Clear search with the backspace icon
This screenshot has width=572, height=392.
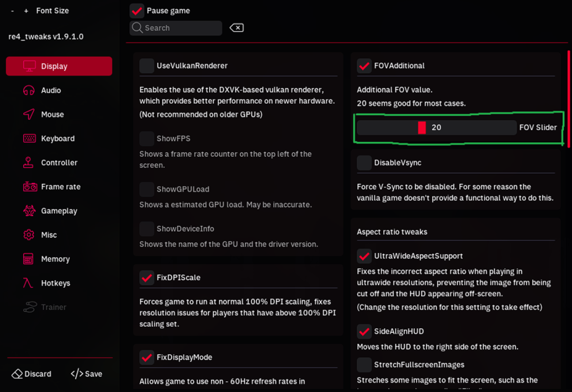(236, 28)
